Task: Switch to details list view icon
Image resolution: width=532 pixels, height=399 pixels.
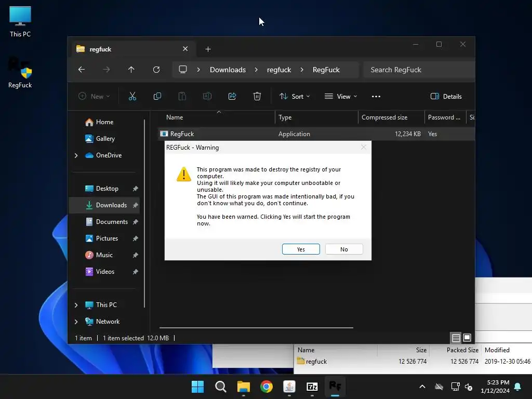Action: click(456, 338)
